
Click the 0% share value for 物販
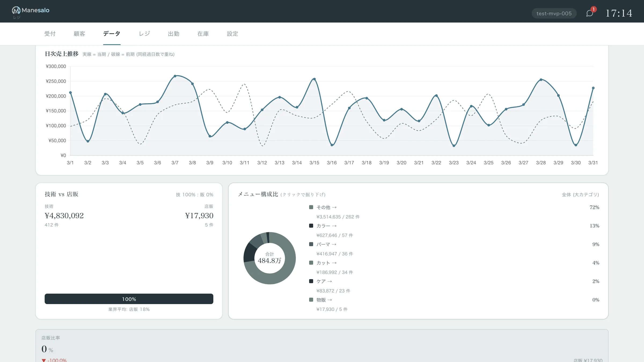[596, 300]
